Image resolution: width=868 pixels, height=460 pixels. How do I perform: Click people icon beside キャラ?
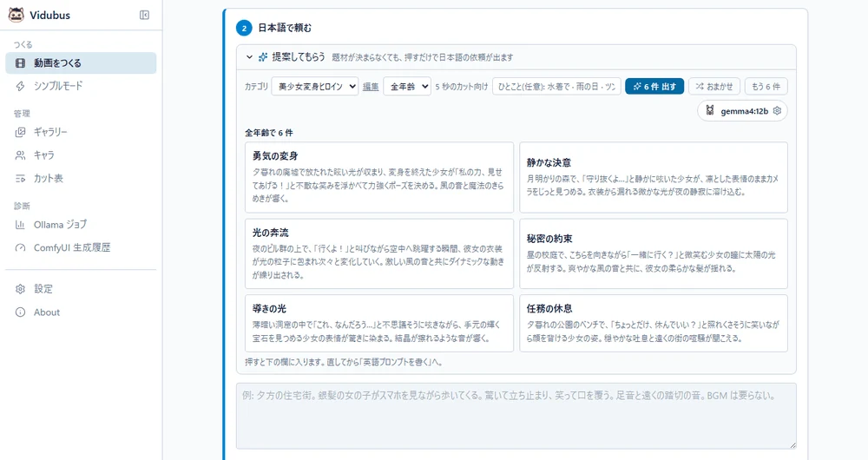[21, 155]
